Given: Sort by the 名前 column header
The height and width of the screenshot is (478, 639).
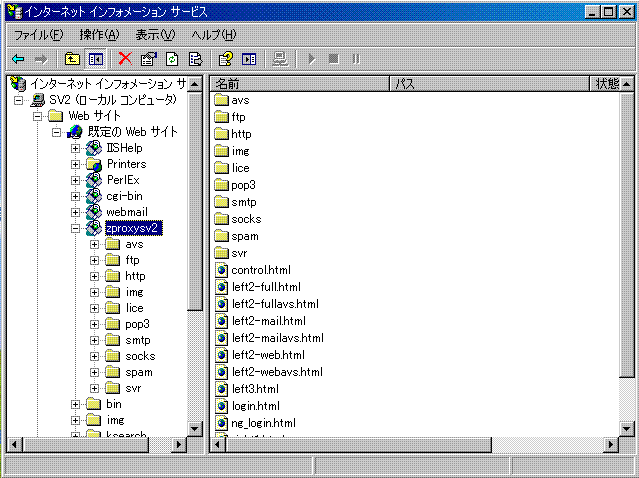Looking at the screenshot, I should click(x=300, y=84).
